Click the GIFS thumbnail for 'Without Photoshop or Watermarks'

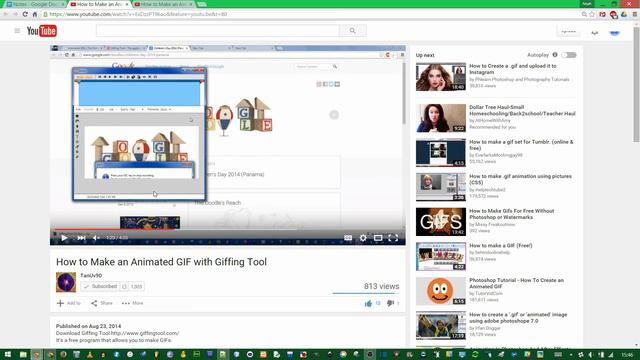[441, 222]
